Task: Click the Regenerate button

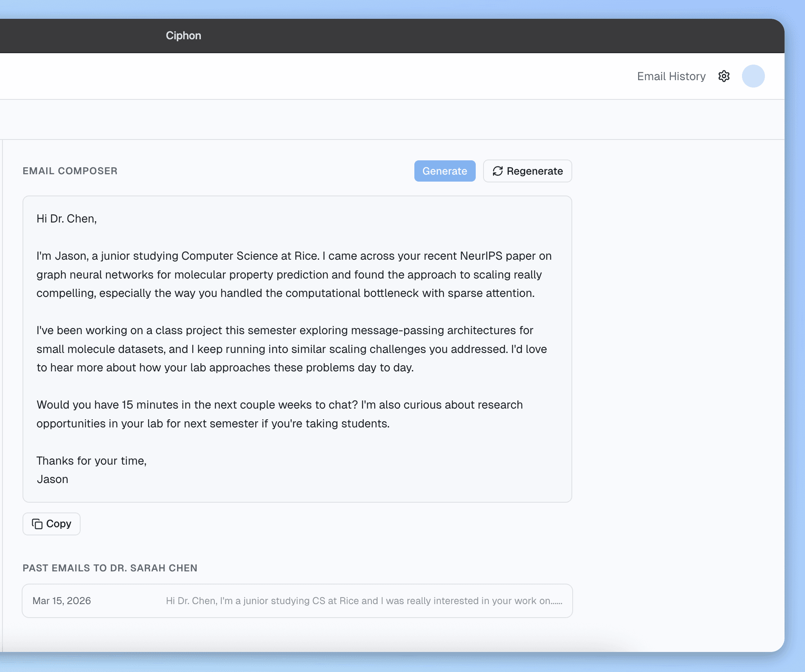Action: coord(527,171)
